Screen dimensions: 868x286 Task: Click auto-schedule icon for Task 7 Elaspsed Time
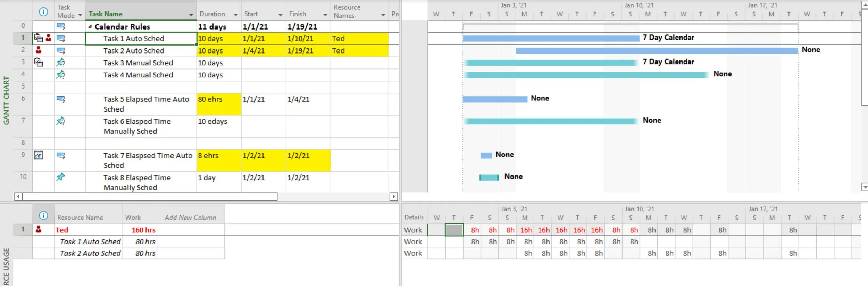coord(61,156)
